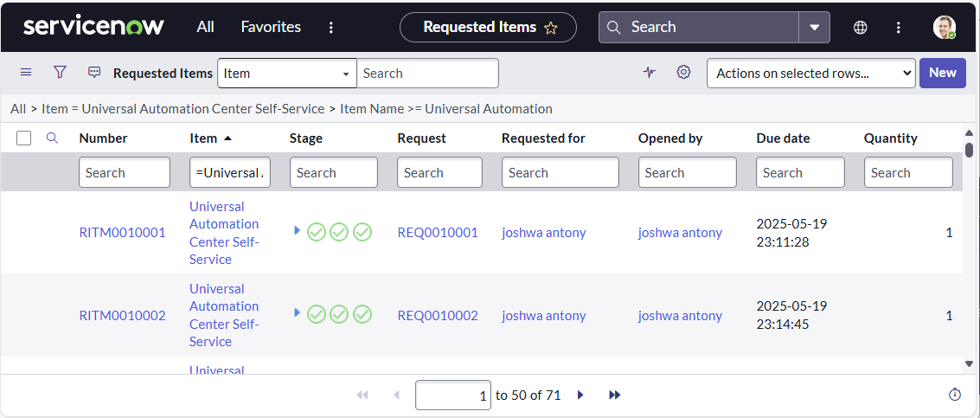Open the user profile avatar menu

pos(945,28)
